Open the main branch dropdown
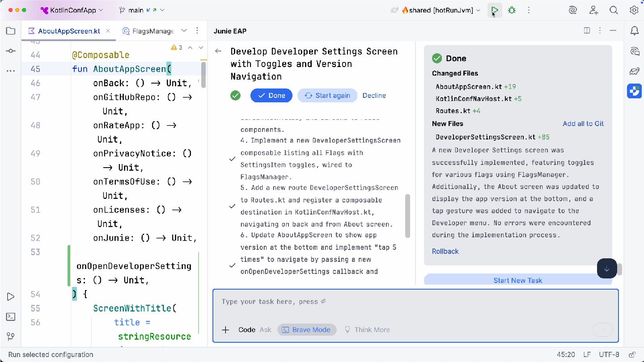644x362 pixels. pos(142,10)
